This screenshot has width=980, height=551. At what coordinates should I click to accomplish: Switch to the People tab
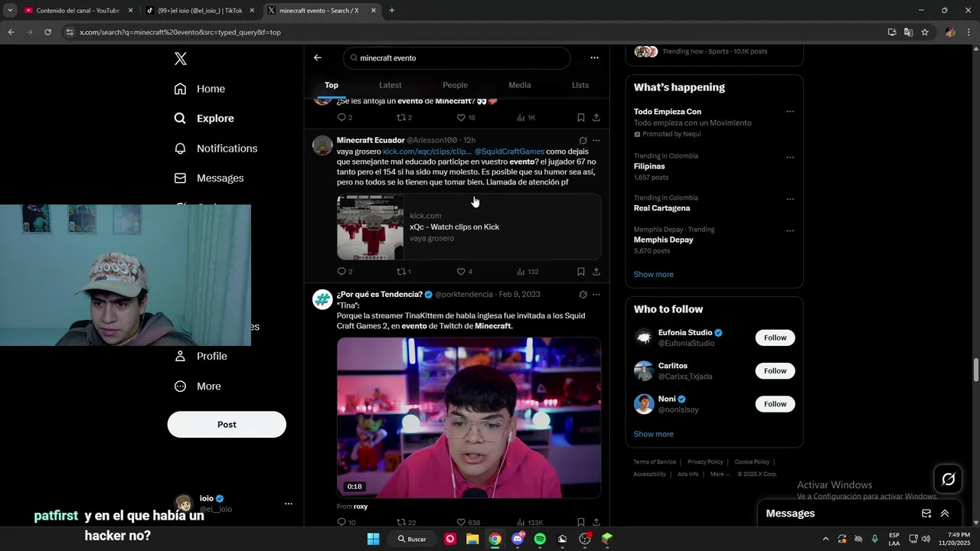pos(455,85)
